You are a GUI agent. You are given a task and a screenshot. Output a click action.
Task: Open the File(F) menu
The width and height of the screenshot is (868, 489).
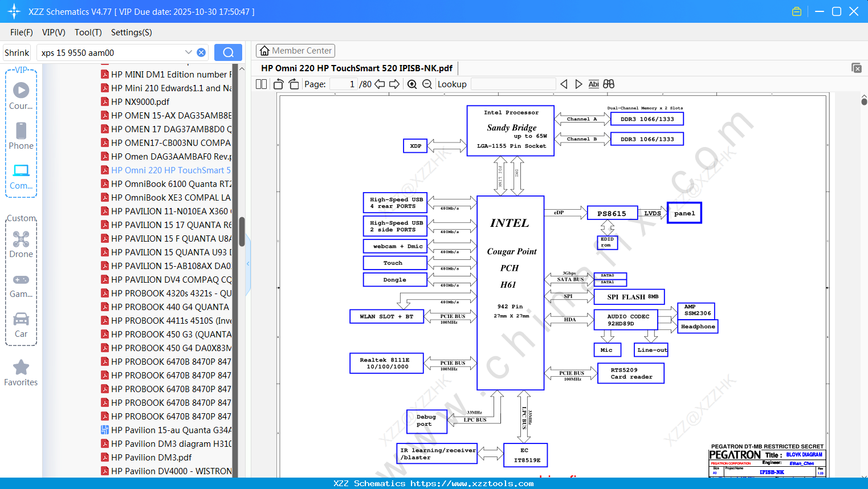point(22,32)
